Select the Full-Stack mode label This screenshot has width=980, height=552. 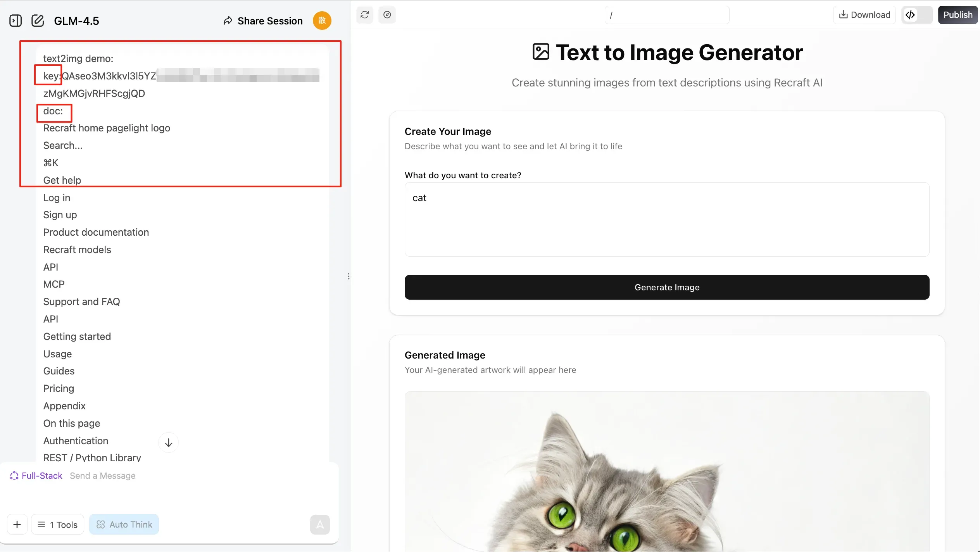coord(36,476)
